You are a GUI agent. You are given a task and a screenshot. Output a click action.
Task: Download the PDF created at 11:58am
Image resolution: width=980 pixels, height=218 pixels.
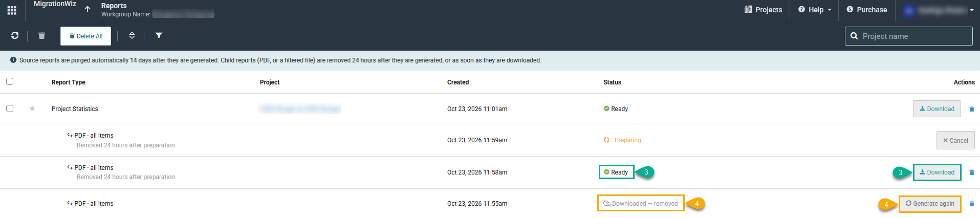tap(937, 172)
